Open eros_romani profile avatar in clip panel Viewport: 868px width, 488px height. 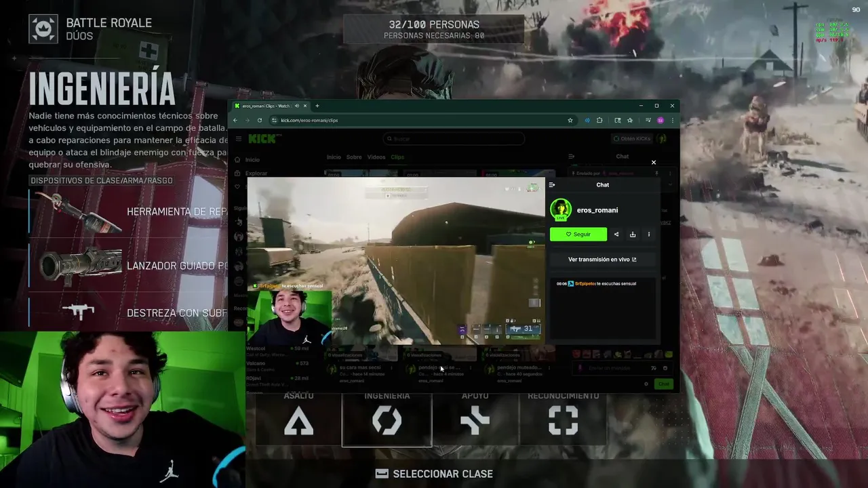[x=561, y=210]
